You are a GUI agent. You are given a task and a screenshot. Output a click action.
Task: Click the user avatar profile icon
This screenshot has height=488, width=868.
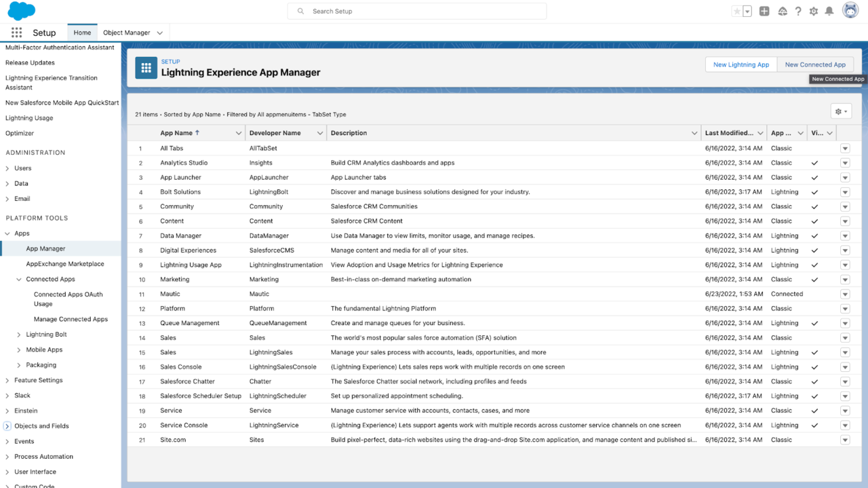(850, 10)
